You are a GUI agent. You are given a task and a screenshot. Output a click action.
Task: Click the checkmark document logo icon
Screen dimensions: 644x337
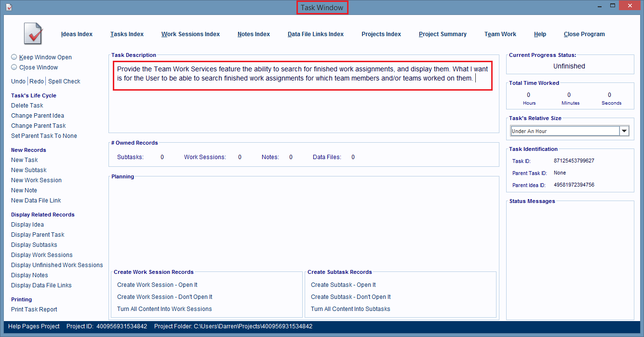[33, 34]
